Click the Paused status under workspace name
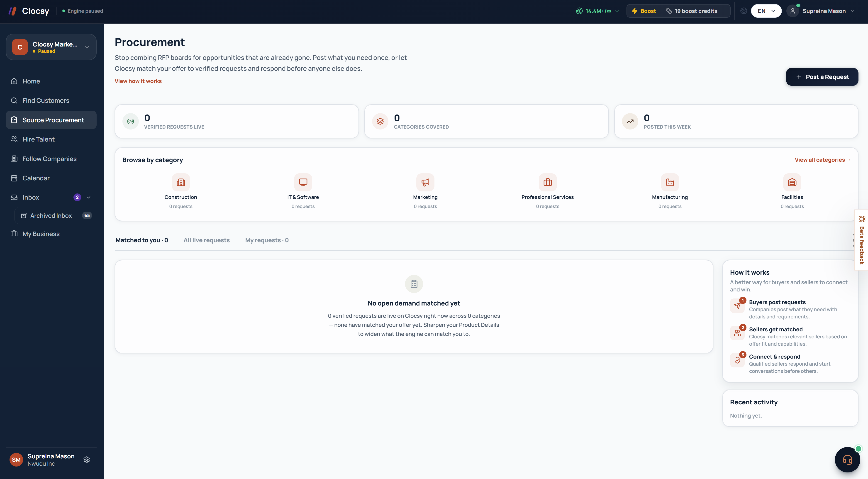This screenshot has width=868, height=479. tap(44, 51)
